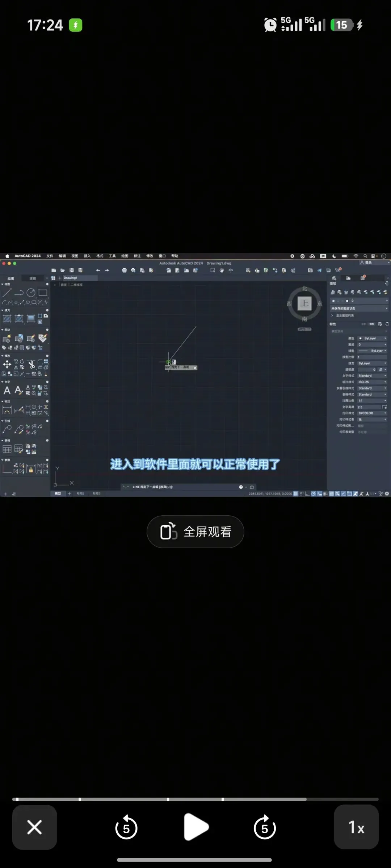Rewind the video 5 seconds
The image size is (391, 868).
[x=126, y=827]
